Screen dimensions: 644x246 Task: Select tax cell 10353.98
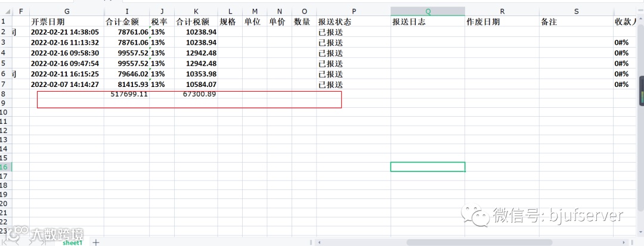tap(196, 74)
